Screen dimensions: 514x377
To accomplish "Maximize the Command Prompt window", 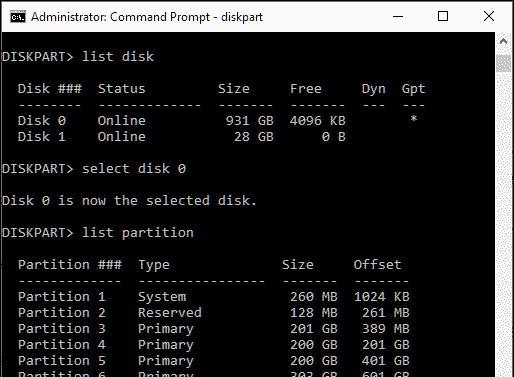I will (443, 16).
